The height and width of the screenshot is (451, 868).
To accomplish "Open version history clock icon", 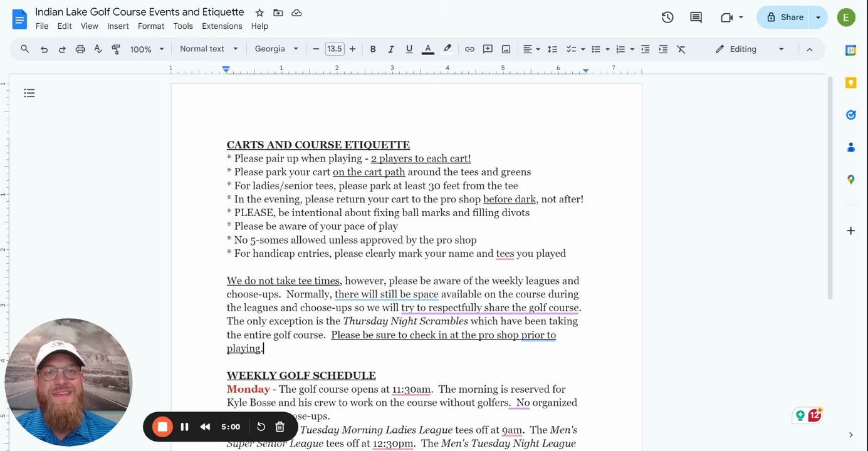I will pyautogui.click(x=667, y=18).
